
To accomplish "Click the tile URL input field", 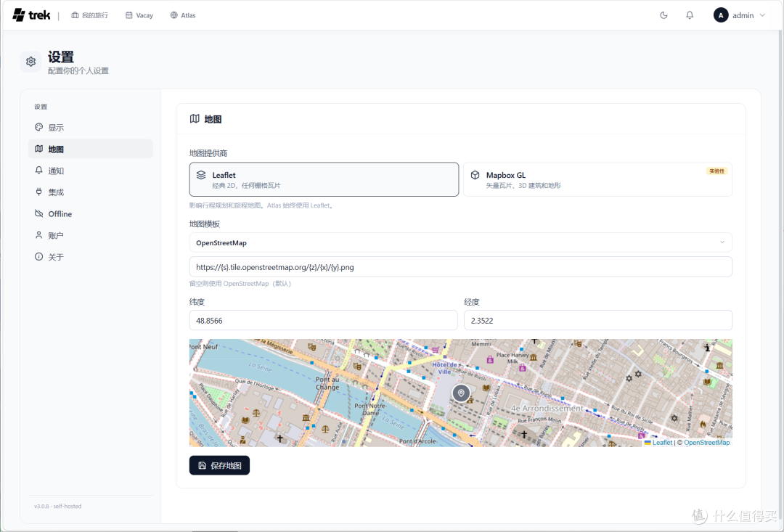I will coord(460,267).
